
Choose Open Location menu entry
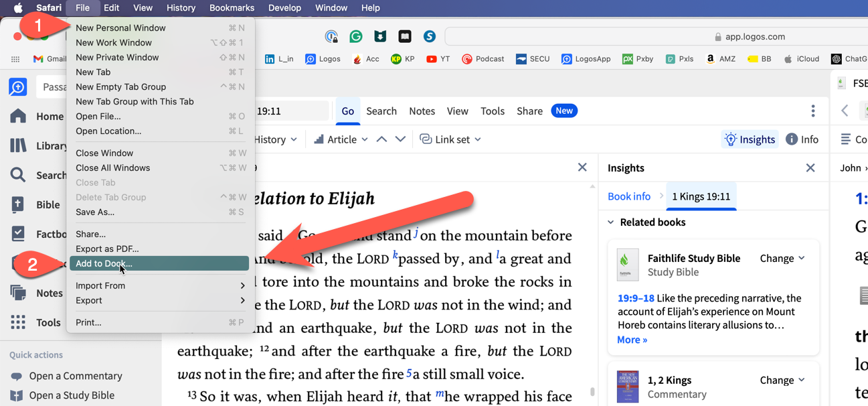(159, 131)
